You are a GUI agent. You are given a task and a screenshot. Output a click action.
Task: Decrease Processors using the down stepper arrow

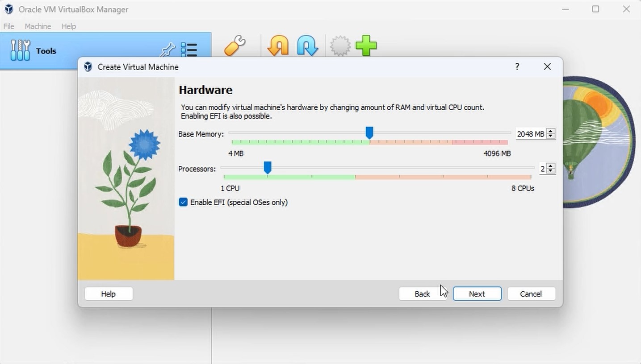pos(551,171)
